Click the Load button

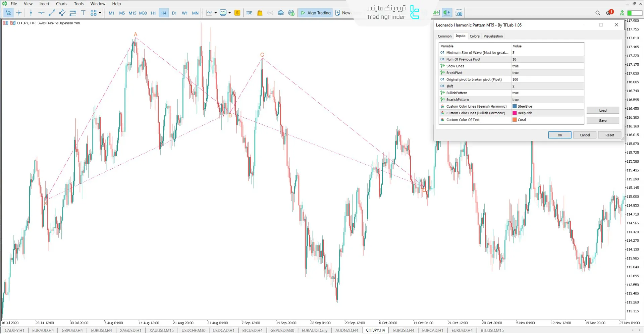(602, 110)
